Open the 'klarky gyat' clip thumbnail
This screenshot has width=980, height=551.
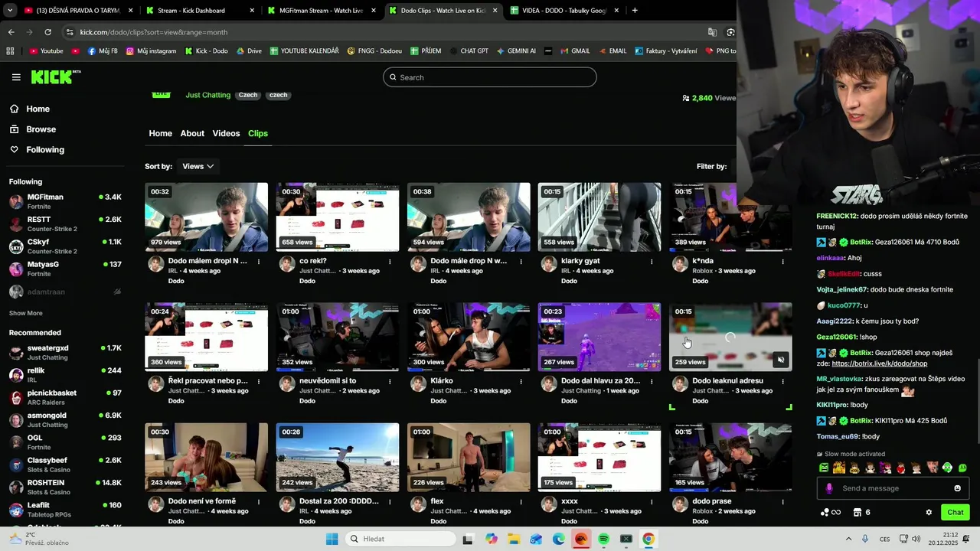coord(599,217)
